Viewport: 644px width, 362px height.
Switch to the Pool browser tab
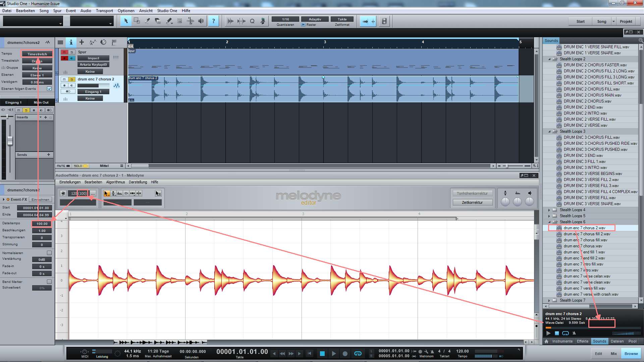(x=633, y=341)
